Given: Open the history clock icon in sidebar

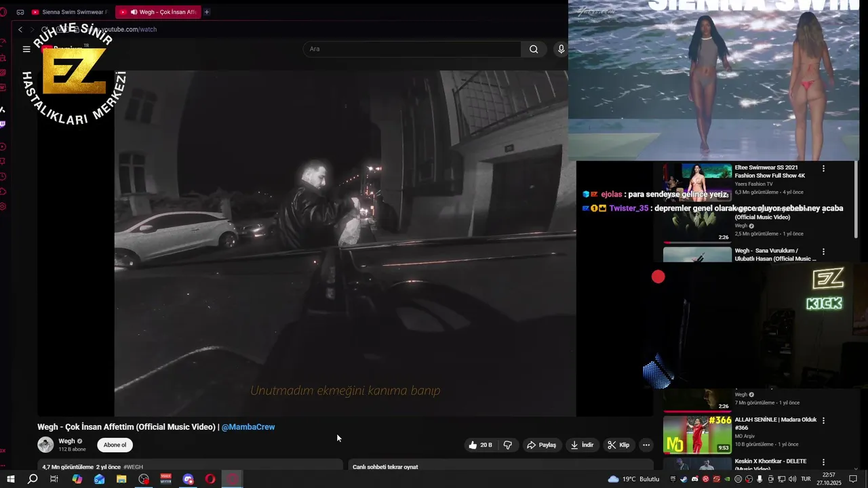Looking at the screenshot, I should tap(3, 176).
